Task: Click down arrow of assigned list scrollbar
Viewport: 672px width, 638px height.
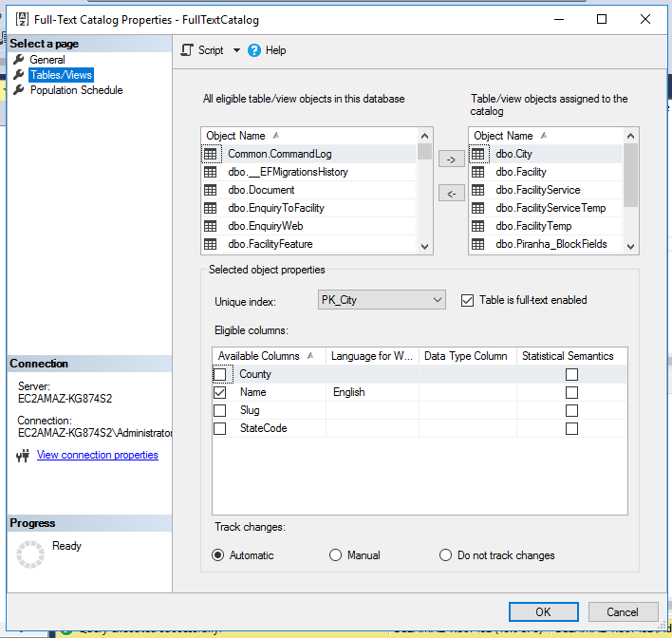Action: tap(630, 247)
